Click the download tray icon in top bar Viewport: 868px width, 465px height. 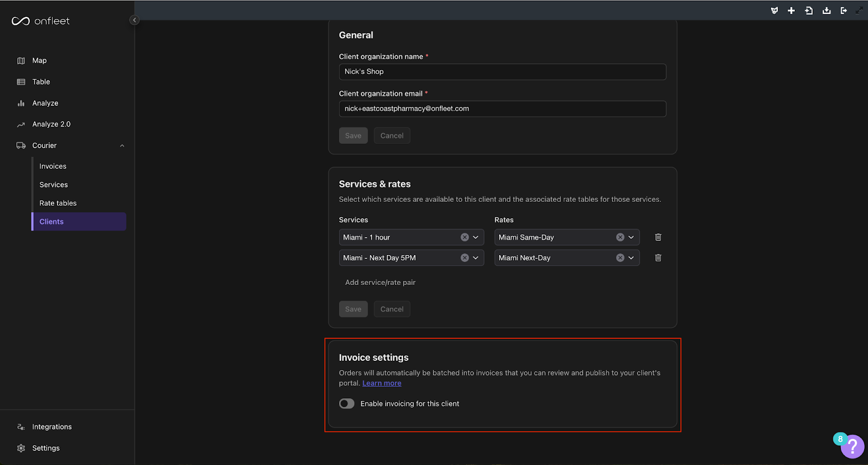point(826,10)
